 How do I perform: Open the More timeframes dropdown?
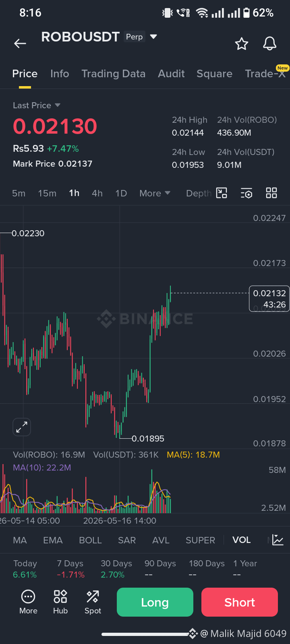coord(155,193)
